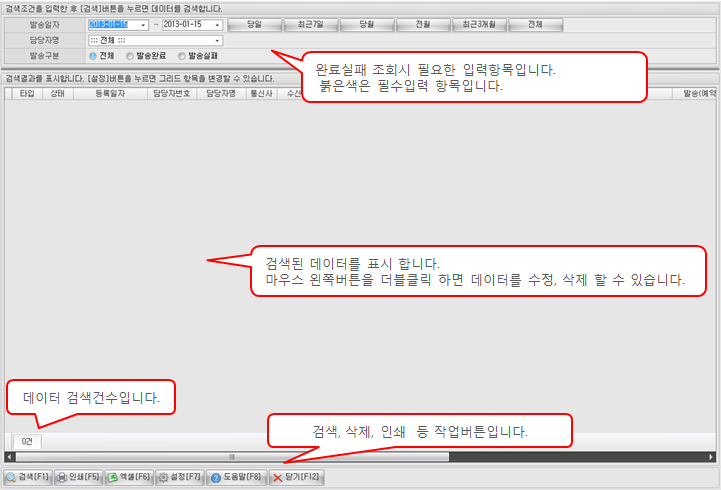This screenshot has width=721, height=490.
Task: Click the horizontal scrollbar left arrow
Action: tap(10, 457)
